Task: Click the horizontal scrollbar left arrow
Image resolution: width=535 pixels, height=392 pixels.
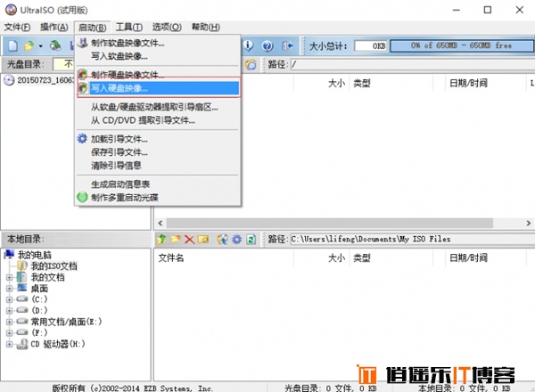Action: tap(160, 224)
